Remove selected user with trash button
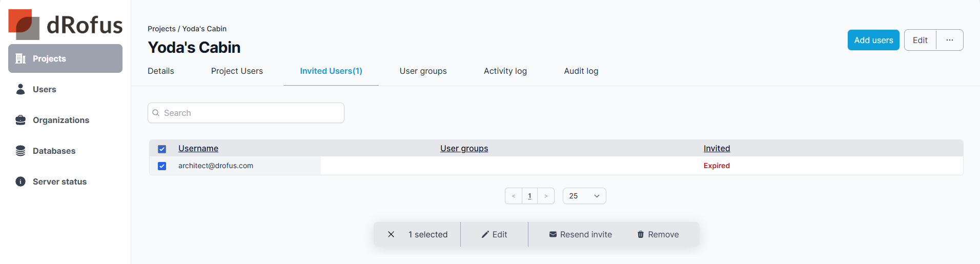 click(x=658, y=234)
